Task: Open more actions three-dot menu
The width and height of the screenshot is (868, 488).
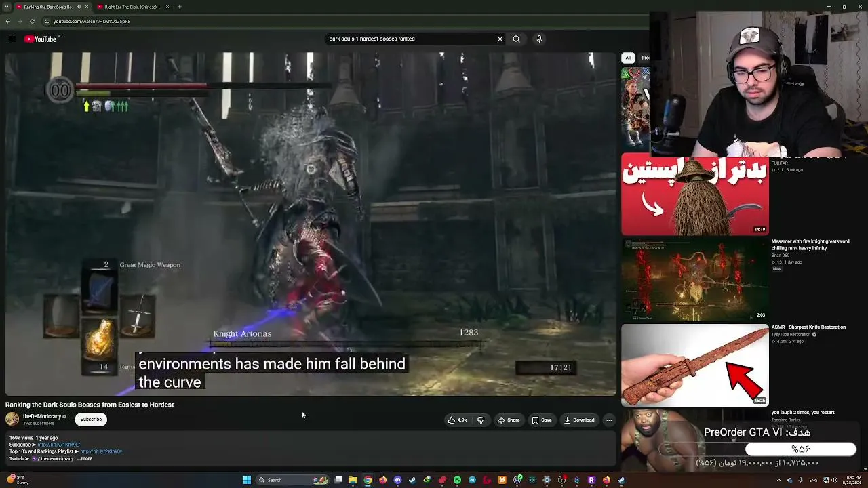Action: pyautogui.click(x=609, y=420)
